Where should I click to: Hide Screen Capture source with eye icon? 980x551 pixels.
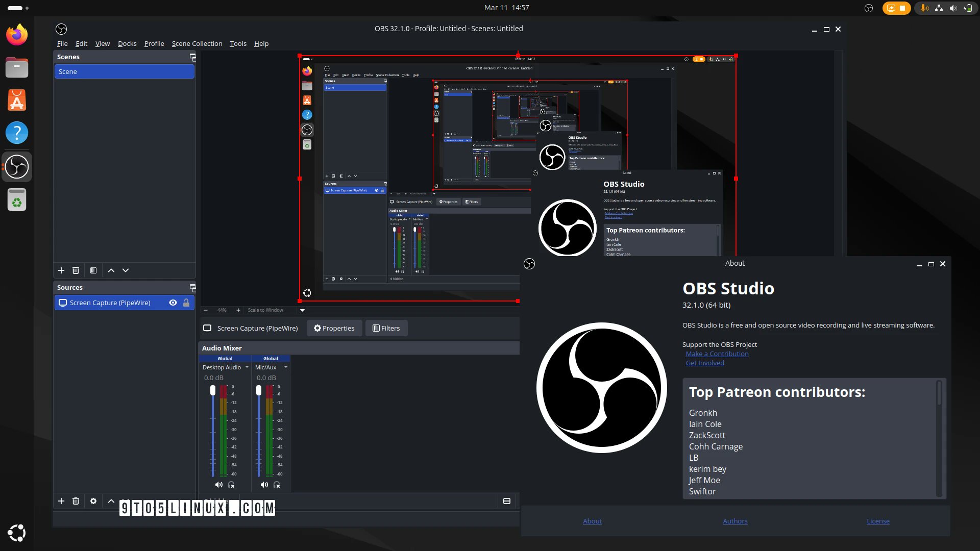173,303
